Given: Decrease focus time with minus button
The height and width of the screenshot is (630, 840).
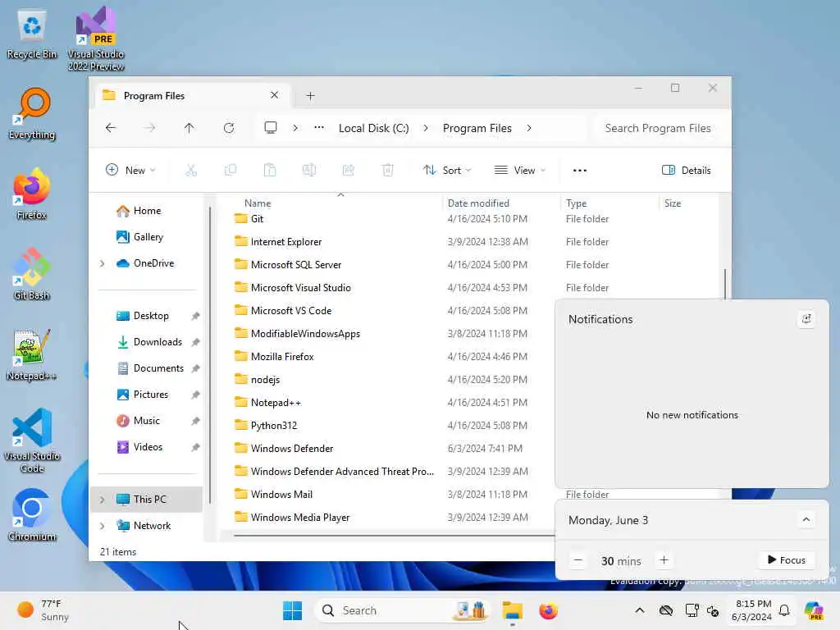Looking at the screenshot, I should tap(577, 560).
